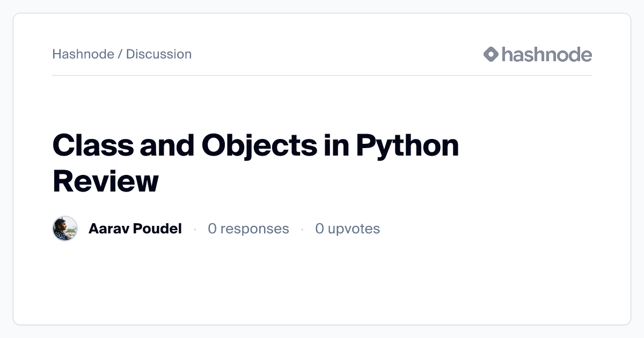The image size is (644, 338).
Task: Click the slash separator in breadcrumb
Action: coord(120,54)
